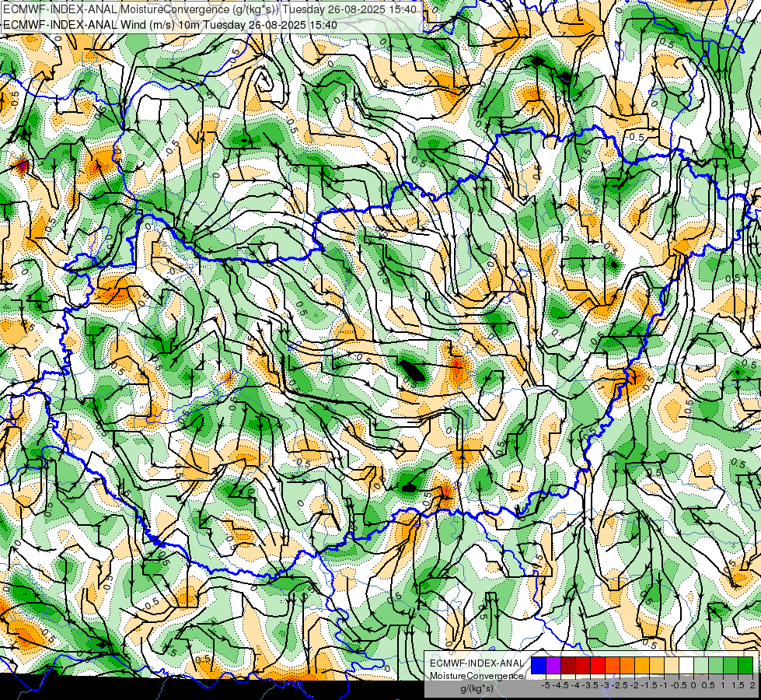Pick legend swatch between 0 and 0.5
The height and width of the screenshot is (700, 761).
[701, 665]
